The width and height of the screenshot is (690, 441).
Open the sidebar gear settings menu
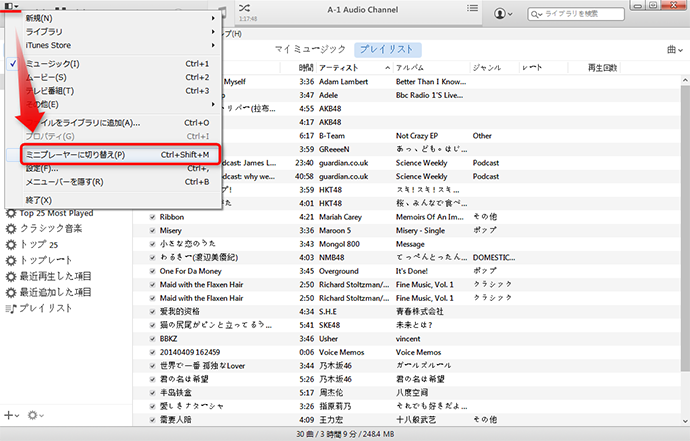[x=35, y=415]
